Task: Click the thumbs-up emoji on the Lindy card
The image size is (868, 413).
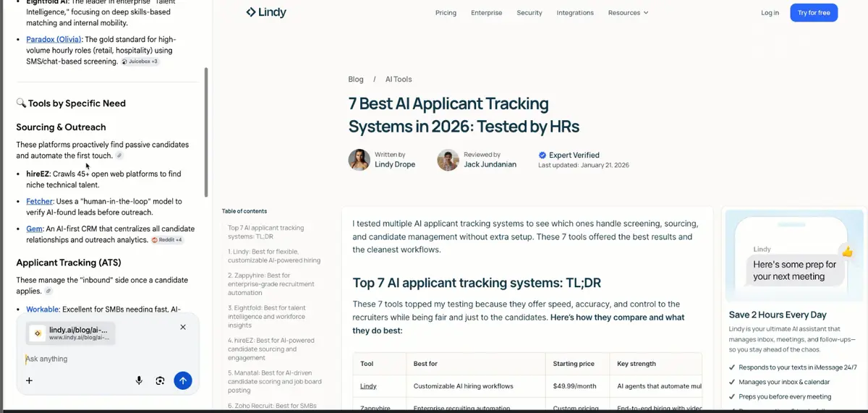Action: click(x=847, y=252)
